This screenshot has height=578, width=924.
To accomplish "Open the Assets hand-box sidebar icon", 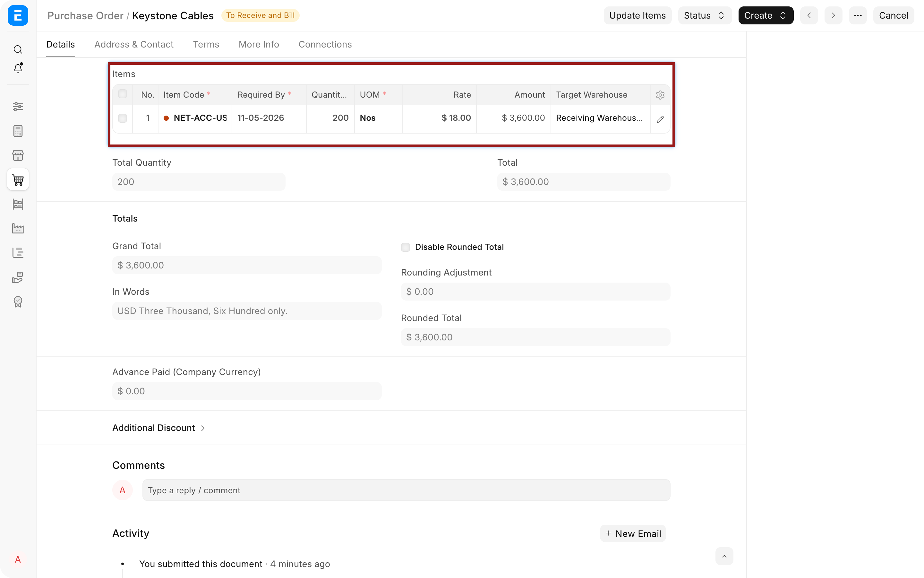I will pos(18,277).
